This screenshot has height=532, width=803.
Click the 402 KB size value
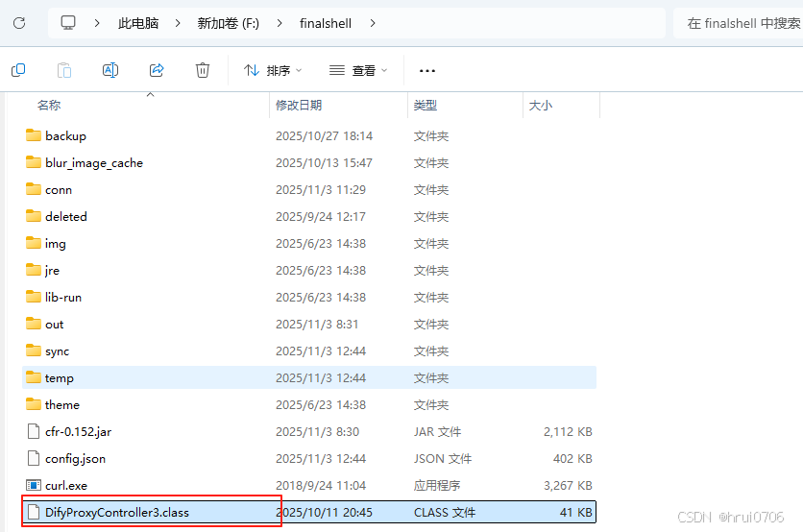pos(572,459)
